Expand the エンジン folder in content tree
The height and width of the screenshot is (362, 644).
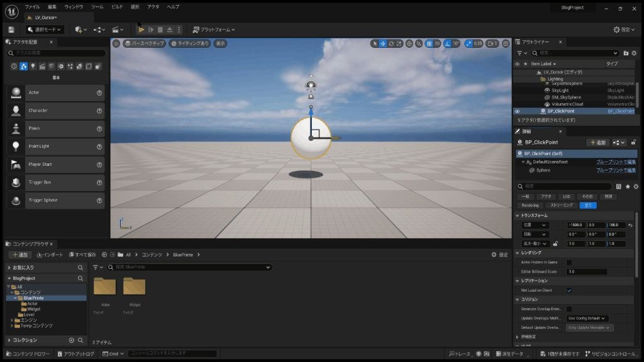pyautogui.click(x=11, y=320)
